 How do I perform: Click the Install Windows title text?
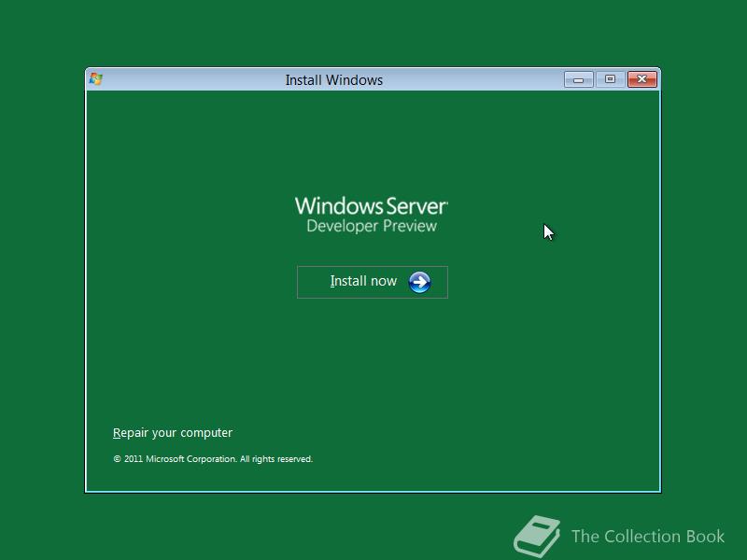click(x=334, y=80)
